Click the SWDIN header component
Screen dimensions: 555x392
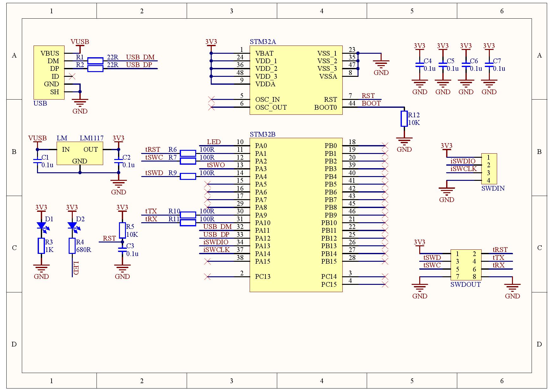(x=489, y=169)
